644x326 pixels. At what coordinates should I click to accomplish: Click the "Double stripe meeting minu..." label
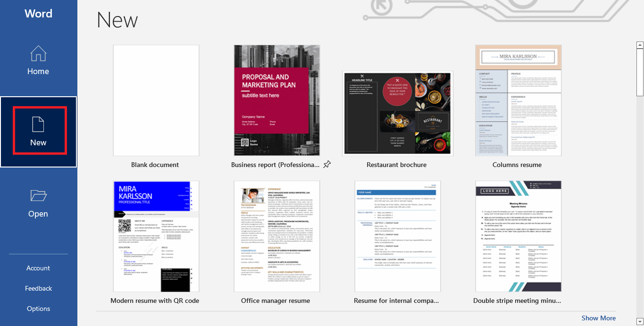[517, 301]
